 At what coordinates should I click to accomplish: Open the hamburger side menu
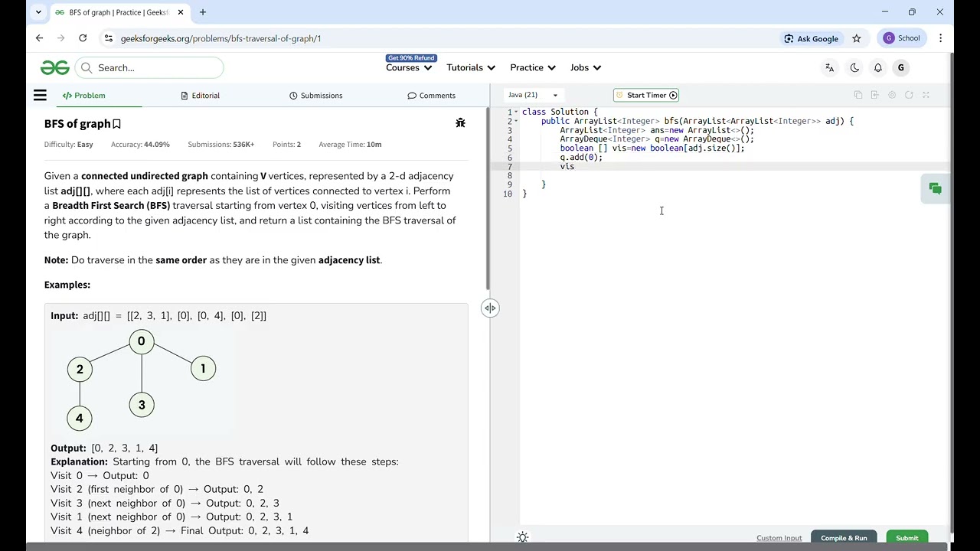coord(40,95)
